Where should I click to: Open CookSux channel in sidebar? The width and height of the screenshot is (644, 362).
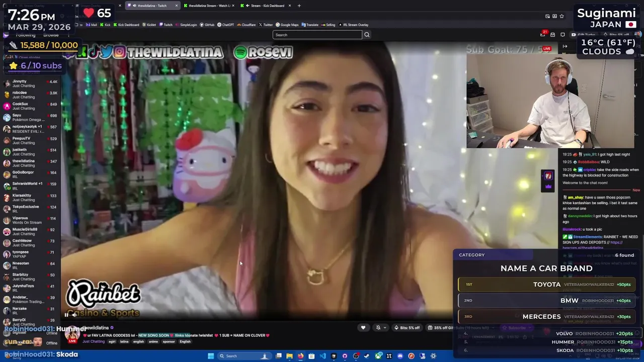point(30,106)
